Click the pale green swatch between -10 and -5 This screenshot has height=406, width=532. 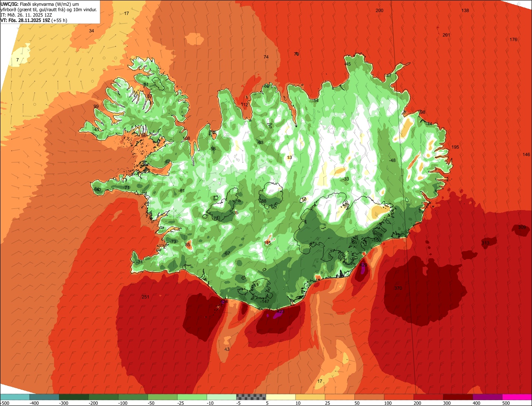(x=222, y=397)
